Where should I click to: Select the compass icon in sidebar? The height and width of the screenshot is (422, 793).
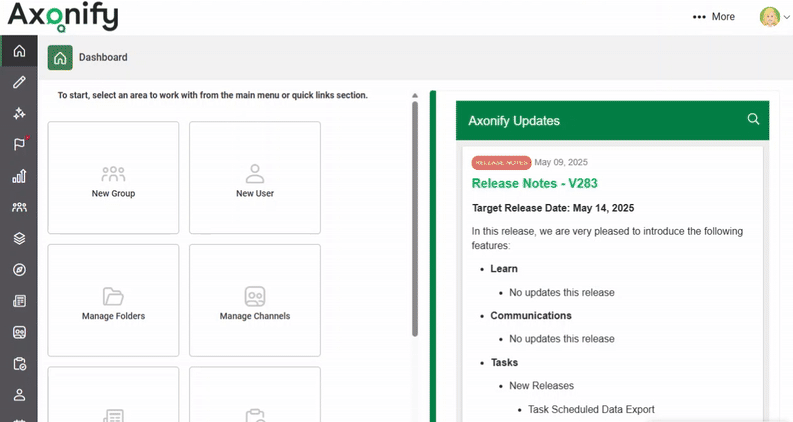[19, 270]
